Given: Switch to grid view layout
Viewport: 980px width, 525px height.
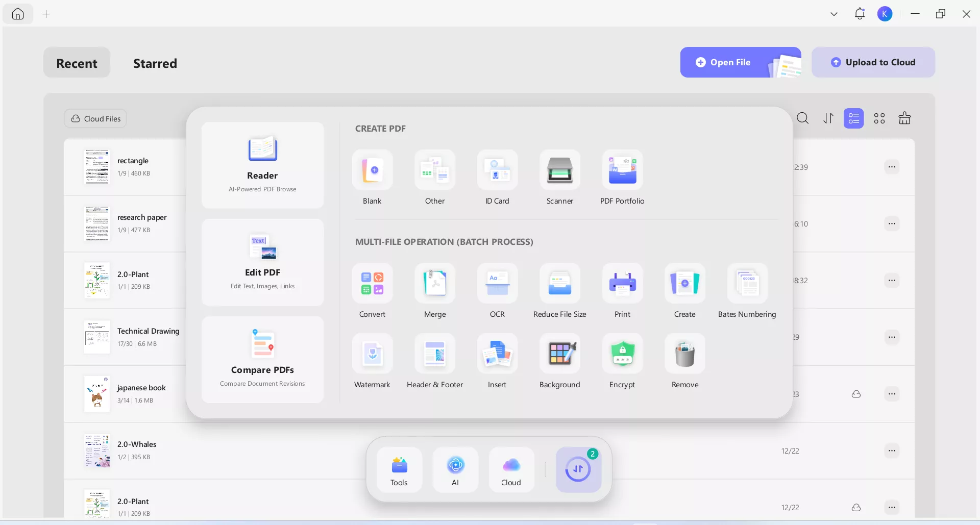Looking at the screenshot, I should pyautogui.click(x=879, y=118).
